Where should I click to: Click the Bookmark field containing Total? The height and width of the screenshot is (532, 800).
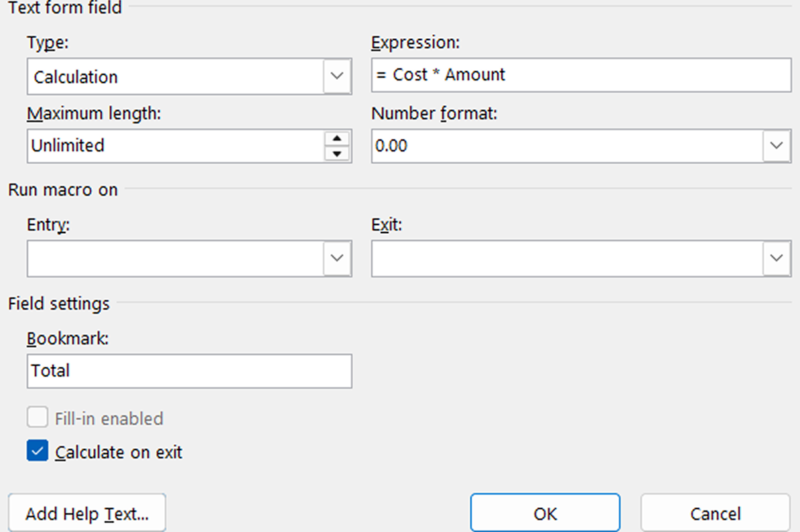click(189, 371)
